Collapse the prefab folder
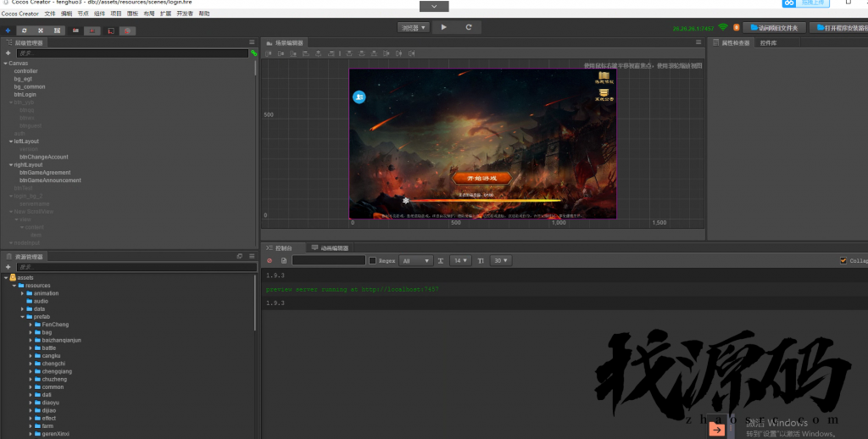 point(23,317)
